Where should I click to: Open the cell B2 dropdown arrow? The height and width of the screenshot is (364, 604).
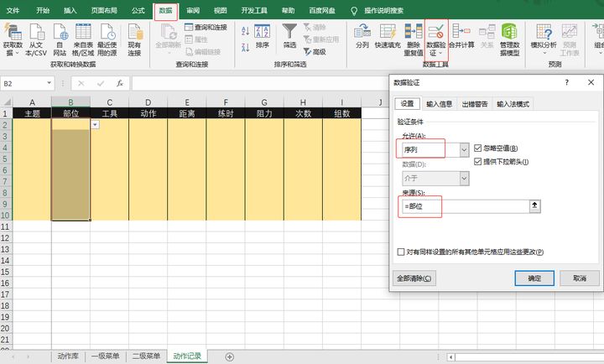pos(95,125)
